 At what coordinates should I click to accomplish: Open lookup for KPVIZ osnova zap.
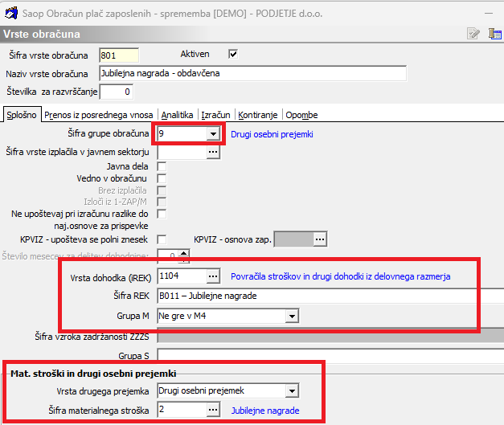(x=320, y=239)
